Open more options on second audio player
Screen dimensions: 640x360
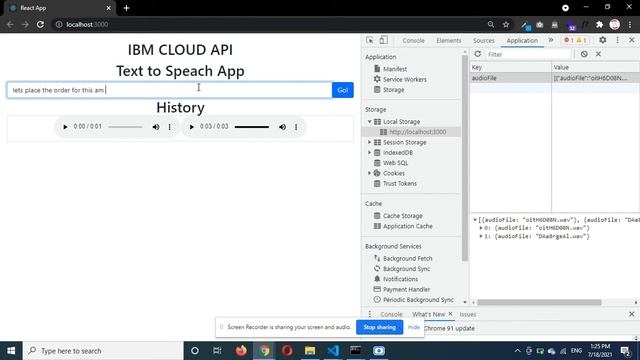296,127
